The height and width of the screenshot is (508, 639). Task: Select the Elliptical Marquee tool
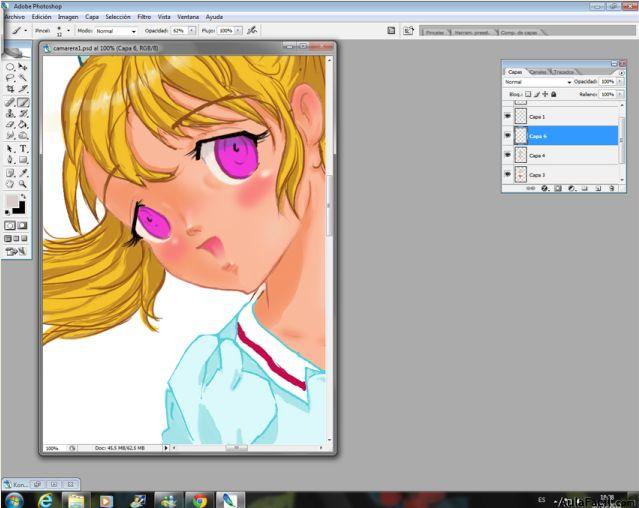[x=10, y=67]
